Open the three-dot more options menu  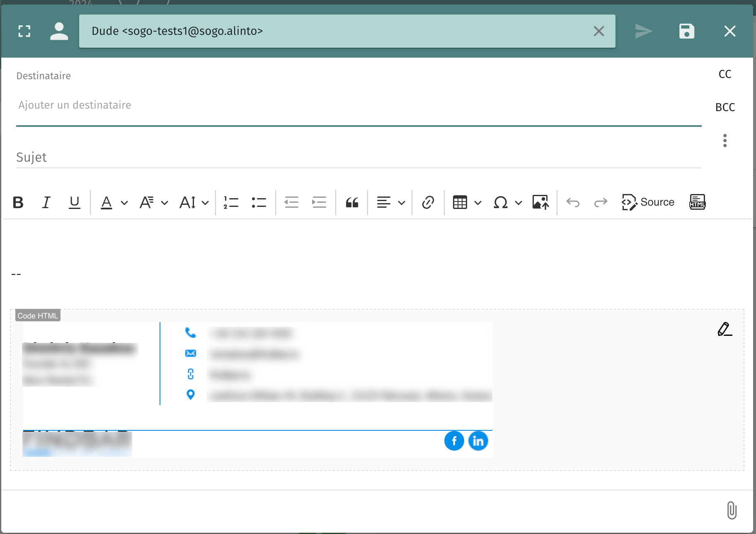724,141
